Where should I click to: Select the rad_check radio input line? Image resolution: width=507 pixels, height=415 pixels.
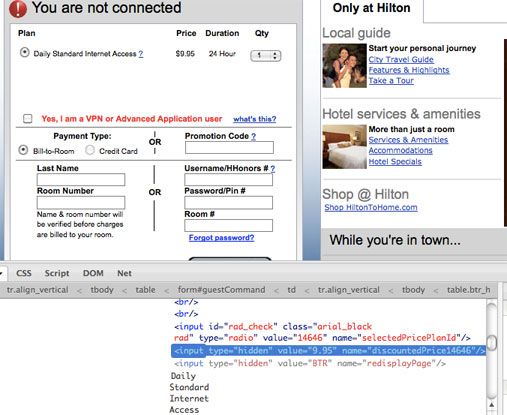click(x=322, y=332)
